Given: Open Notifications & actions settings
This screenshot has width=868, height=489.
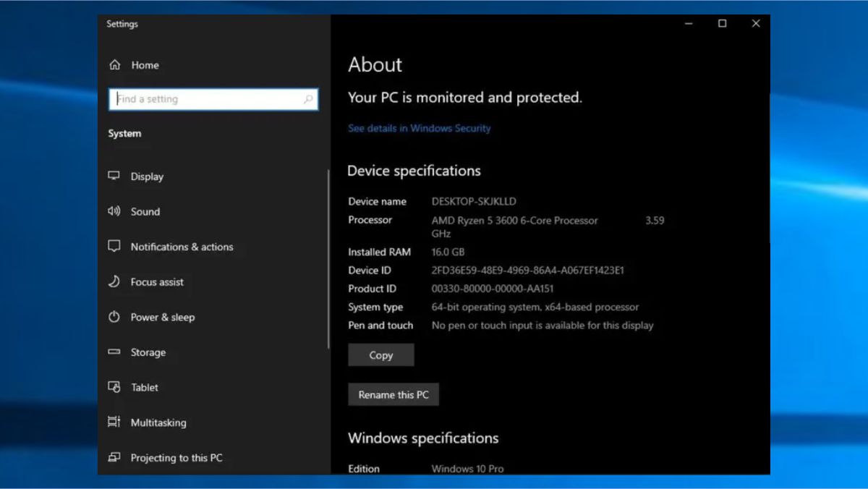Looking at the screenshot, I should (182, 247).
